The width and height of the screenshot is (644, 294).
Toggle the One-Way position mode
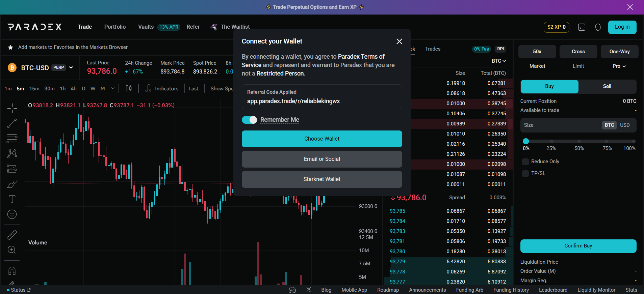tap(619, 52)
